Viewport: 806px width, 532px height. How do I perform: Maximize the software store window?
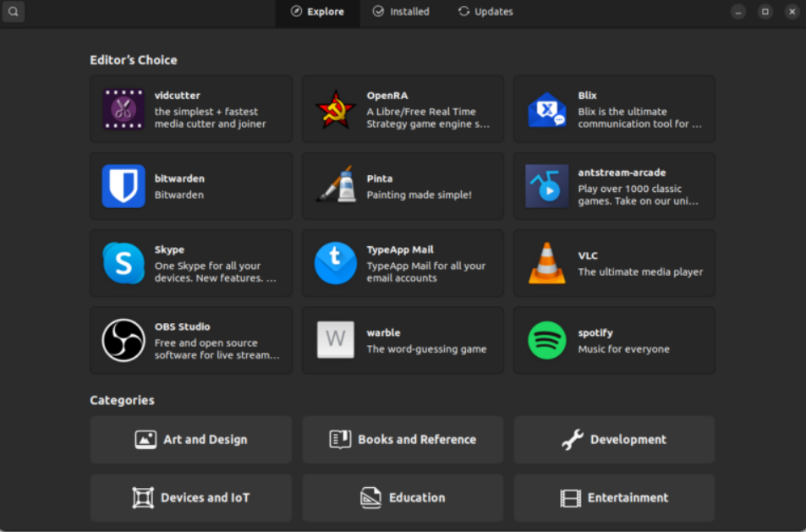(765, 11)
